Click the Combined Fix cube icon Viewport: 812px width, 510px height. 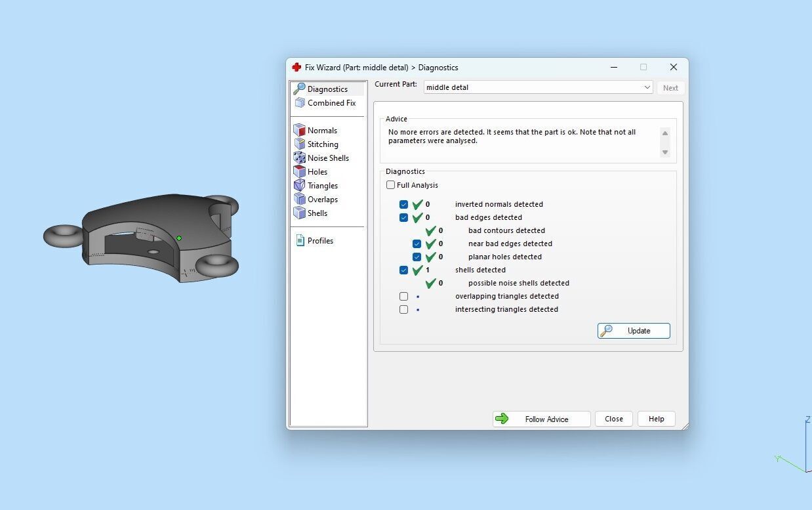coord(299,103)
